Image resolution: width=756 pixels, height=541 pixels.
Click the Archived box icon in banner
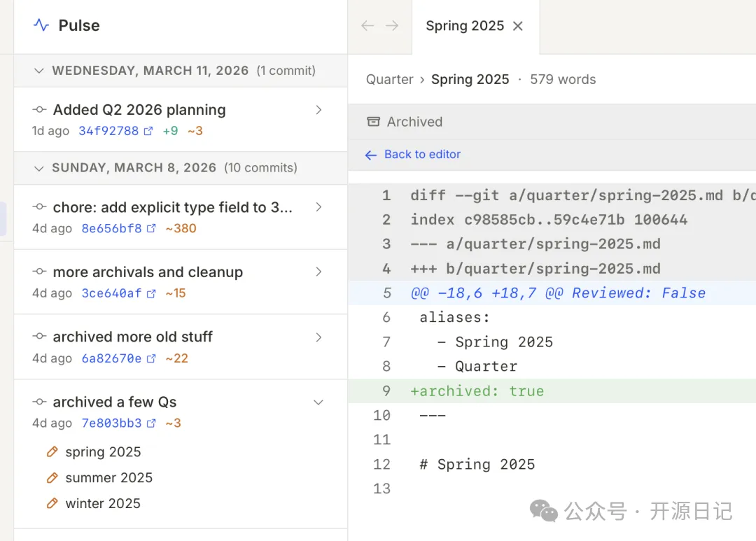click(x=373, y=122)
